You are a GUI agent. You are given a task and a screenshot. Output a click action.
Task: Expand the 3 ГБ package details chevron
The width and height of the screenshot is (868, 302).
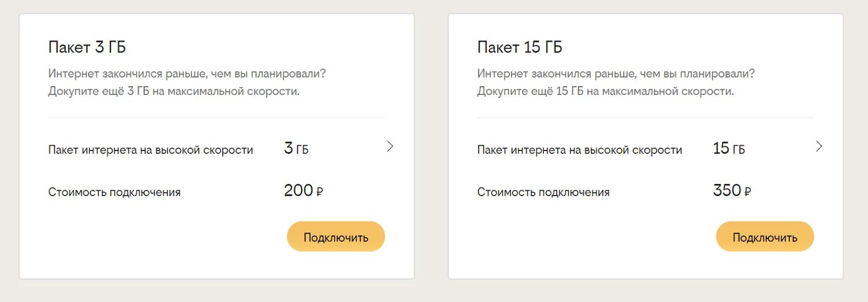390,146
